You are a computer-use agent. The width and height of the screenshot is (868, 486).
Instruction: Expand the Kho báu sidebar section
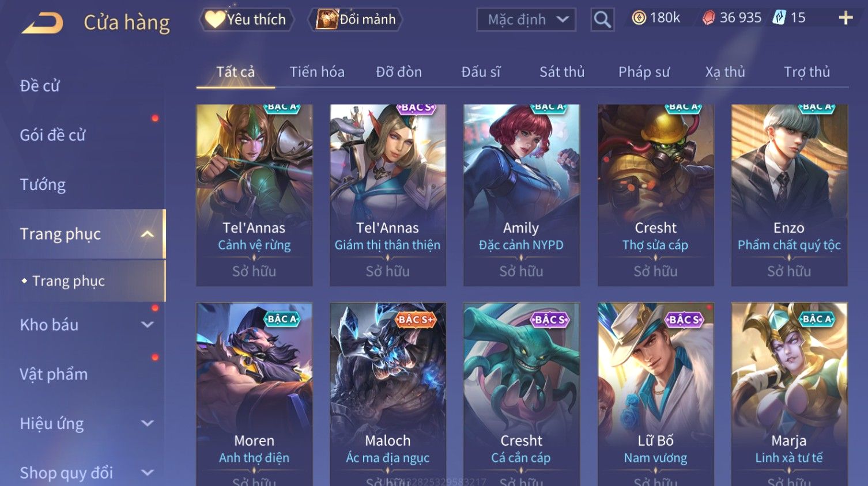pos(148,325)
